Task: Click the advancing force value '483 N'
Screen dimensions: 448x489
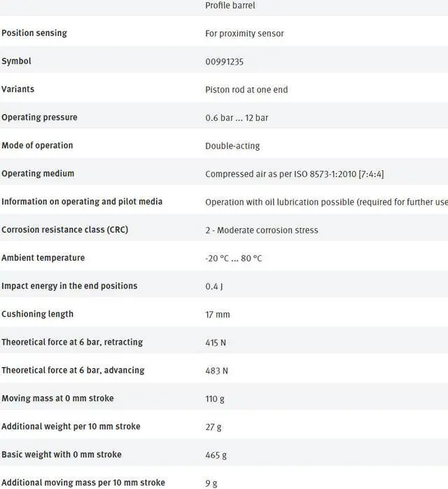Action: pyautogui.click(x=216, y=371)
